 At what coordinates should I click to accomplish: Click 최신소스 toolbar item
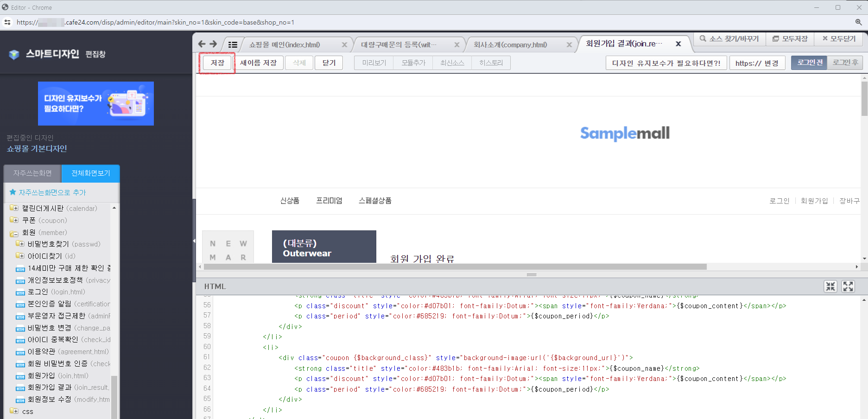(452, 63)
